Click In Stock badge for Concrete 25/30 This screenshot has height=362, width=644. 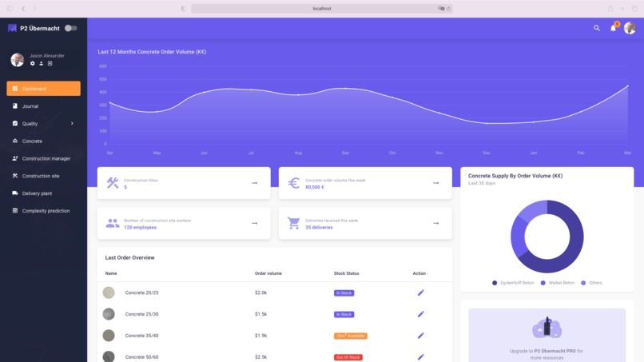coord(344,314)
